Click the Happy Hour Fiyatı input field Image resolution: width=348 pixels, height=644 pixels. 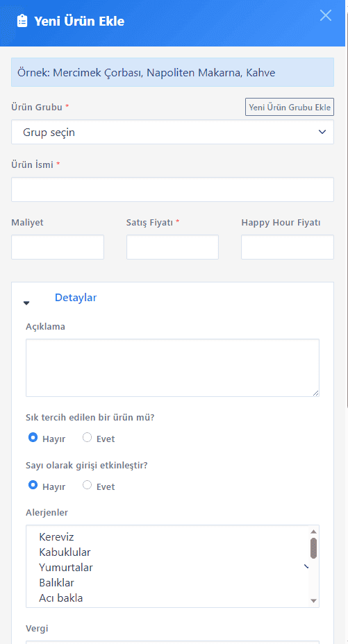click(x=288, y=247)
